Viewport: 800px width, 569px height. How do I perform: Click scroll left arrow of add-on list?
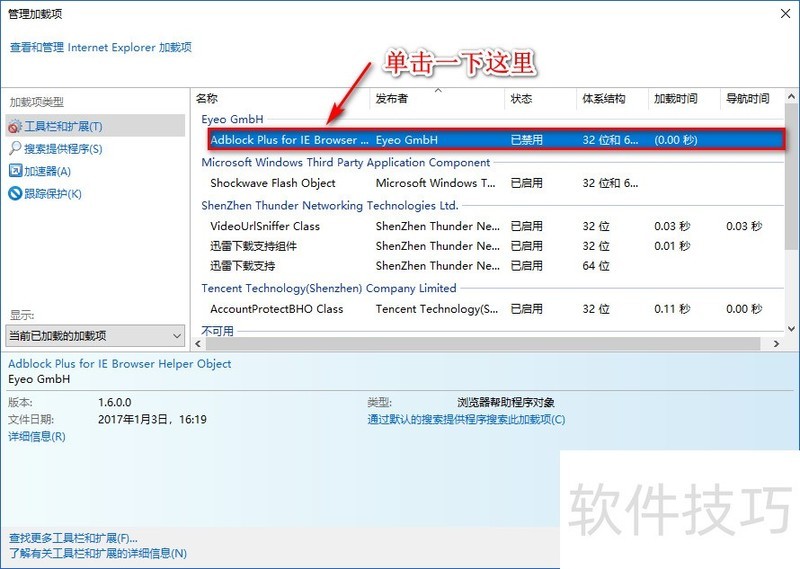click(198, 343)
